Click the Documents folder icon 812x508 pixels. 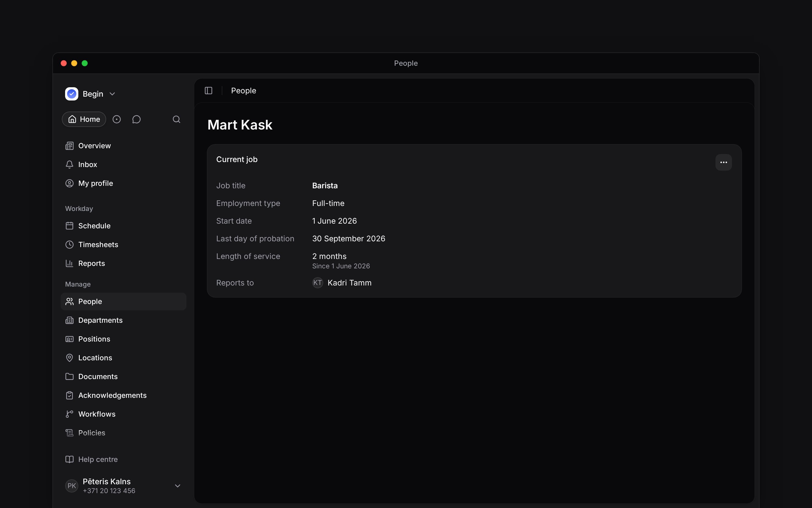[70, 377]
